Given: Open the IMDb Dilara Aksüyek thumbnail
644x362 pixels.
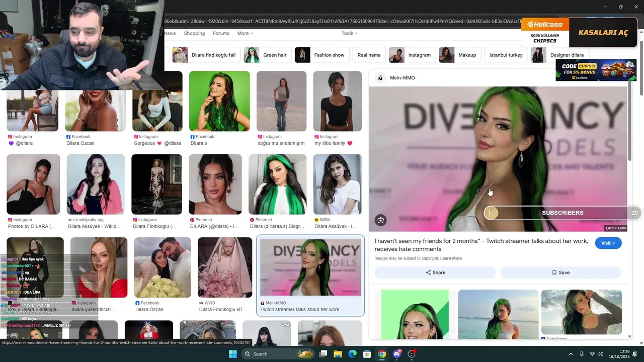Looking at the screenshot, I should pyautogui.click(x=337, y=184).
